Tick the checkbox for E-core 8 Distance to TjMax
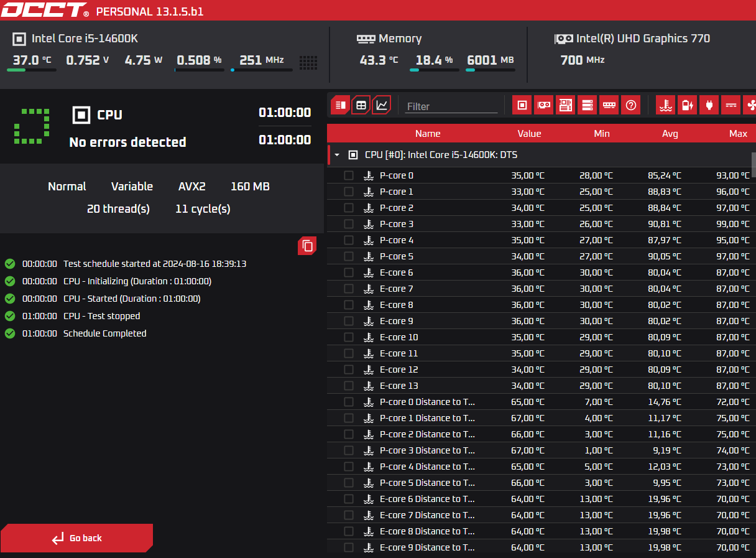Viewport: 756px width, 558px height. (x=349, y=531)
